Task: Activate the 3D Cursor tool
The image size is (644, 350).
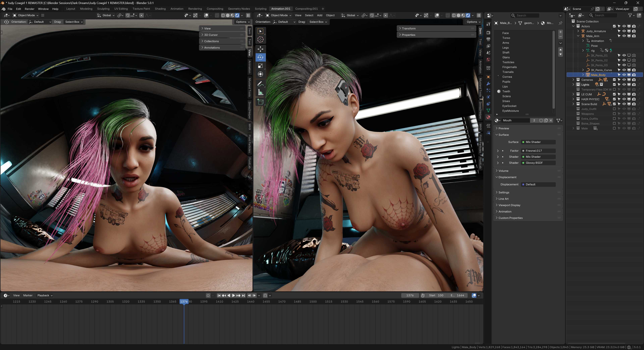Action: [260, 39]
